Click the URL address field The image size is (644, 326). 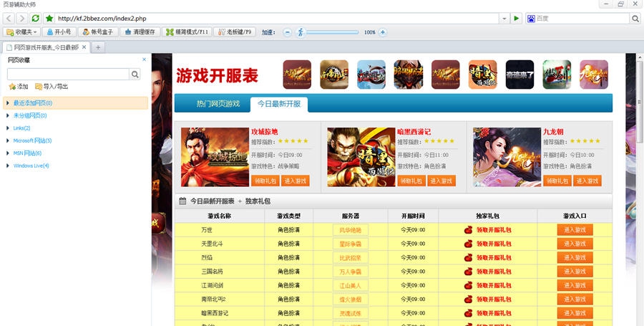click(277, 19)
